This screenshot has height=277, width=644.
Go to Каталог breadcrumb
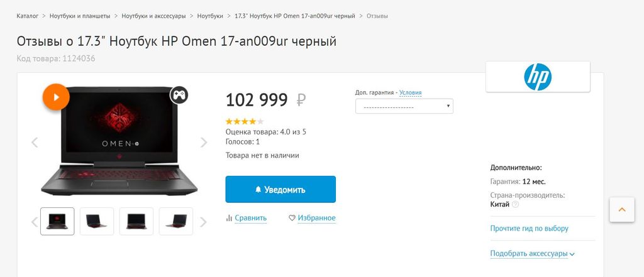coord(27,15)
